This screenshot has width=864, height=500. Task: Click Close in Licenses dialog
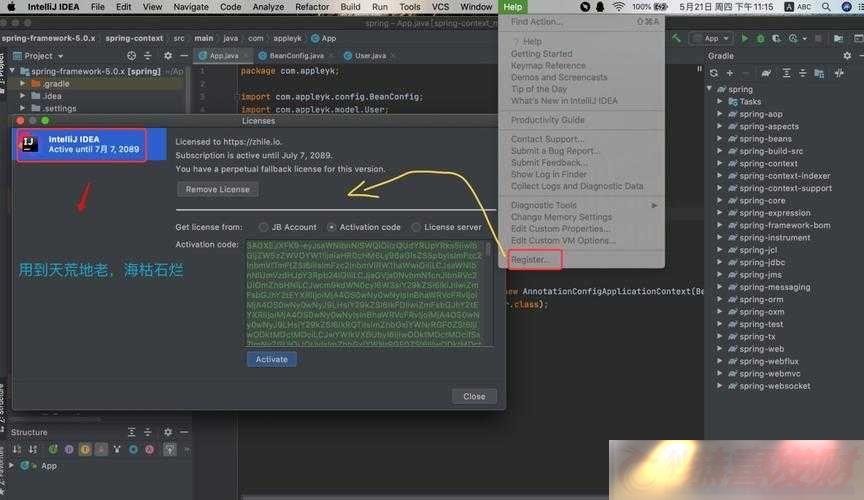click(x=474, y=396)
